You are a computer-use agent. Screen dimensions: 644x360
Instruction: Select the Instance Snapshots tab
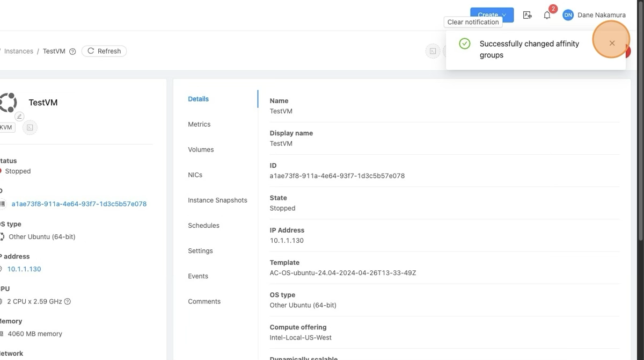(x=217, y=200)
